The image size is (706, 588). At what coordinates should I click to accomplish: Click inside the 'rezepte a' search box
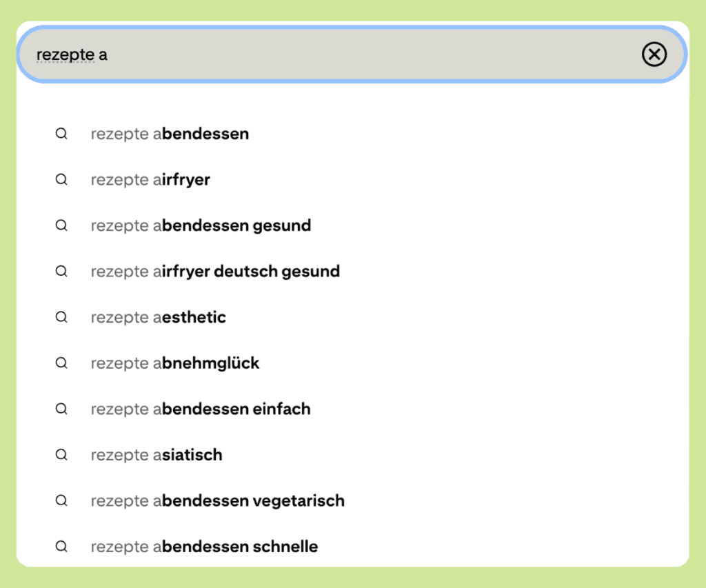coord(331,54)
